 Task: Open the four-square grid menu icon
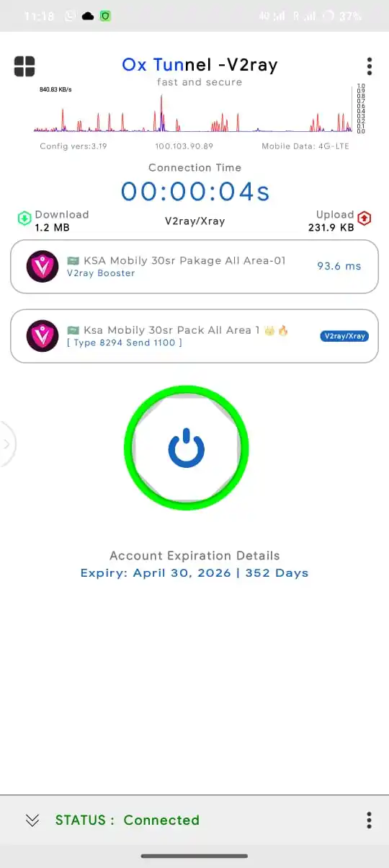coord(24,66)
